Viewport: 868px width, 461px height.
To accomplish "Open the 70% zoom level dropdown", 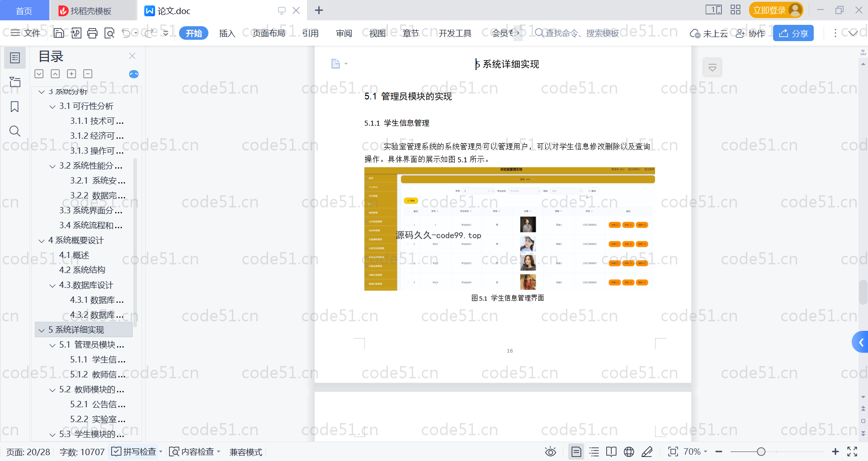I will [x=695, y=452].
